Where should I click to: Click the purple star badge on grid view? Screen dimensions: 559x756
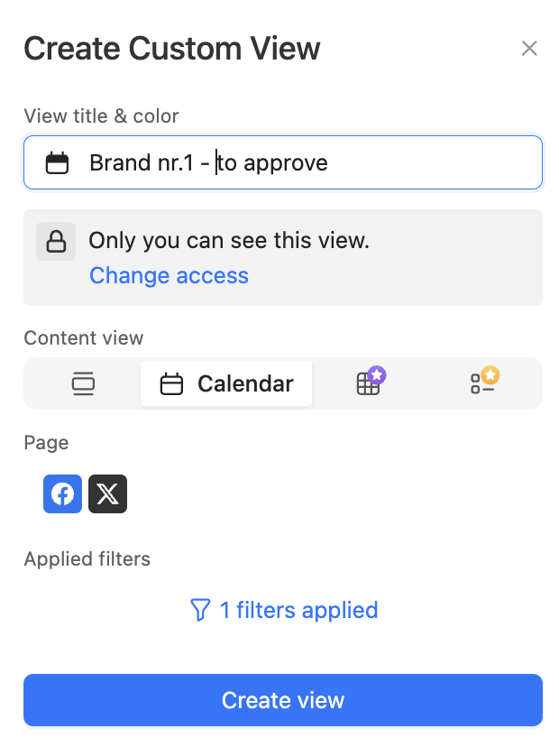tap(378, 374)
